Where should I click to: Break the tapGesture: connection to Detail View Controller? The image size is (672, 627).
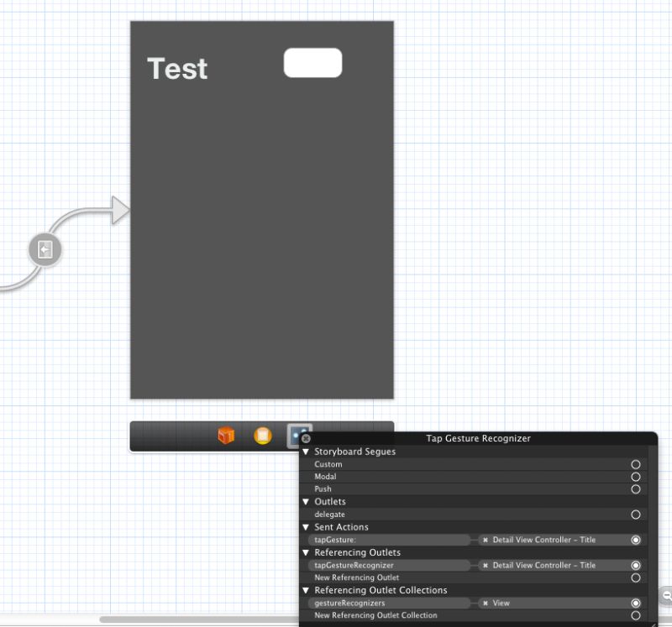coord(486,540)
